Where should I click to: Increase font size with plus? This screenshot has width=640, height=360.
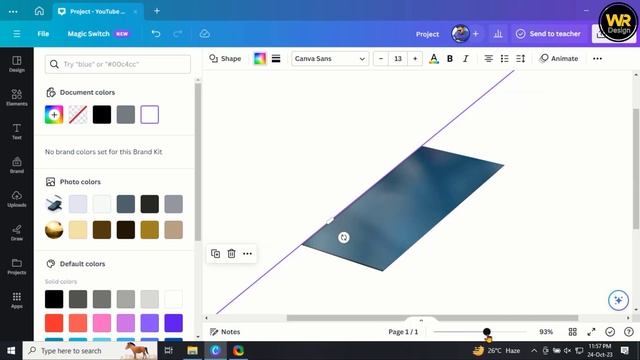(x=415, y=59)
